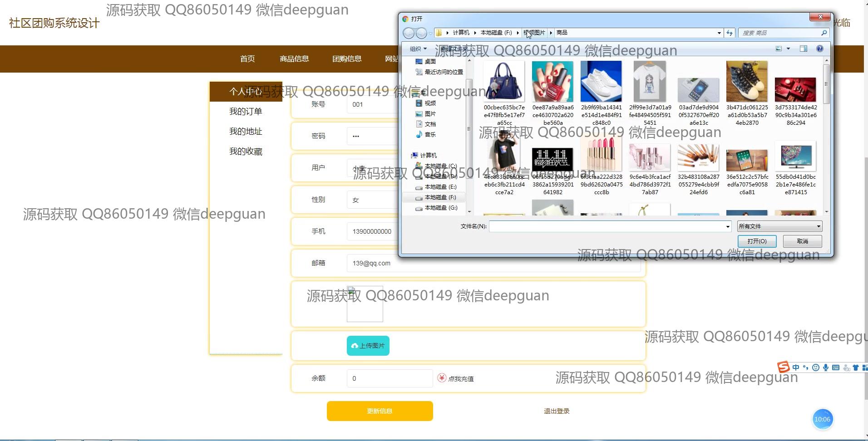
Task: Toggle the preview pane icon
Action: (803, 49)
